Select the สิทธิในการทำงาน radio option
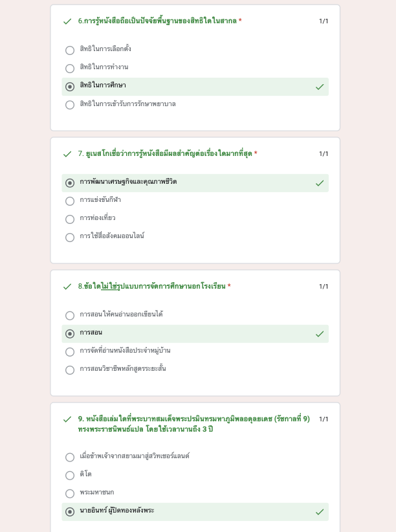396x532 pixels. click(70, 69)
